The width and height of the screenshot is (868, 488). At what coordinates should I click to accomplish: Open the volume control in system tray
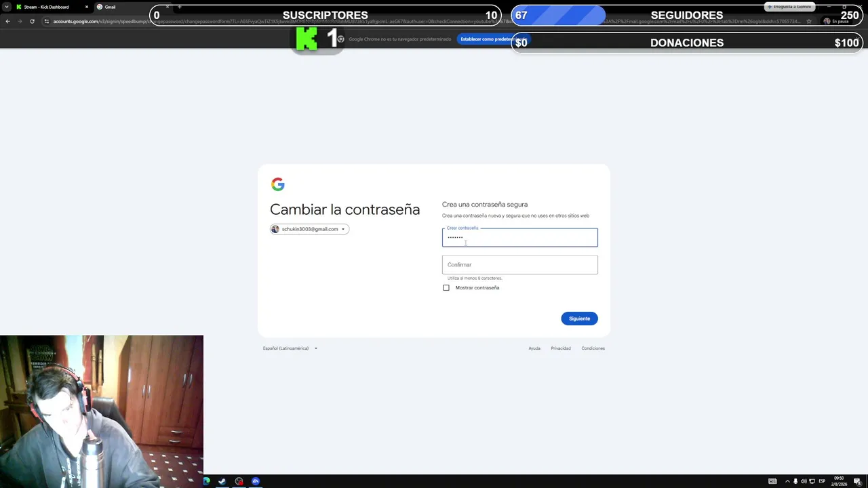coord(804,481)
